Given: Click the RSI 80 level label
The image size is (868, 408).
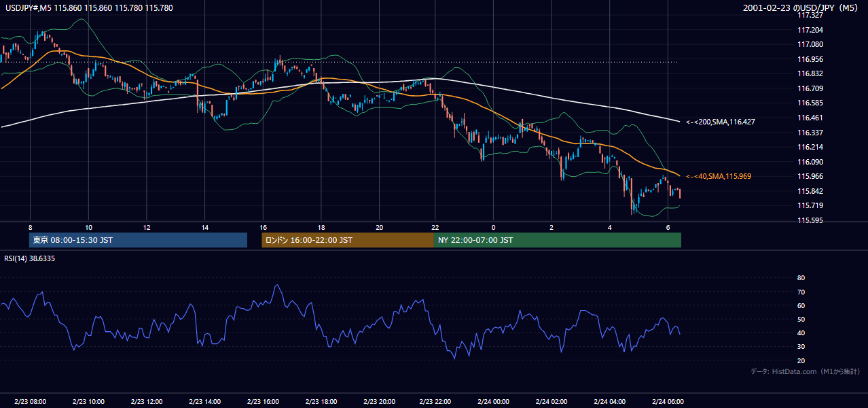Looking at the screenshot, I should point(801,278).
